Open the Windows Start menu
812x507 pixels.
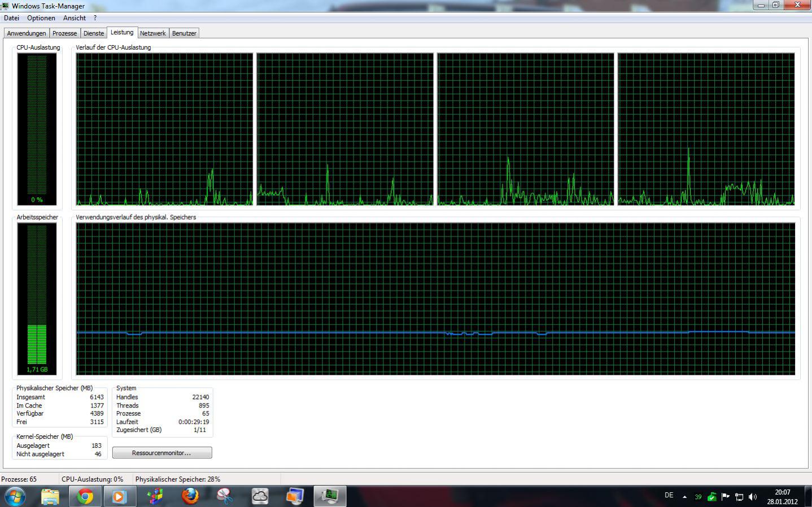click(15, 496)
